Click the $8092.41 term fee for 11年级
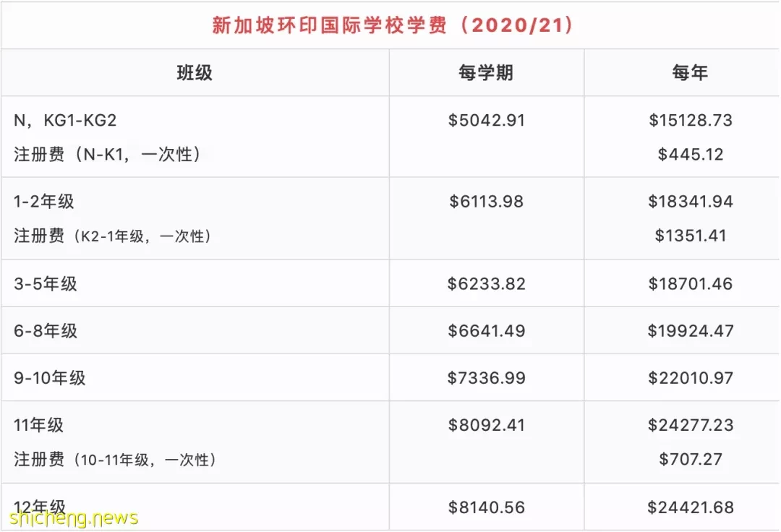The height and width of the screenshot is (532, 781). pyautogui.click(x=486, y=425)
